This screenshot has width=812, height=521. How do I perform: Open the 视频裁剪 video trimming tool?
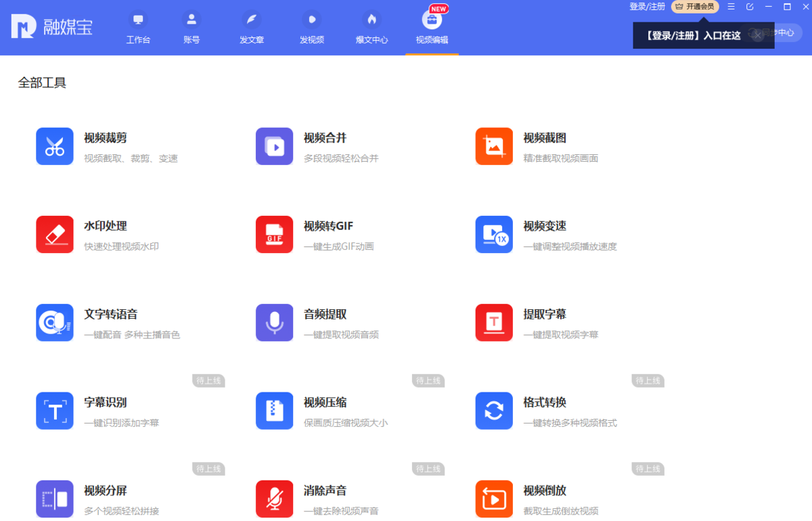point(95,145)
